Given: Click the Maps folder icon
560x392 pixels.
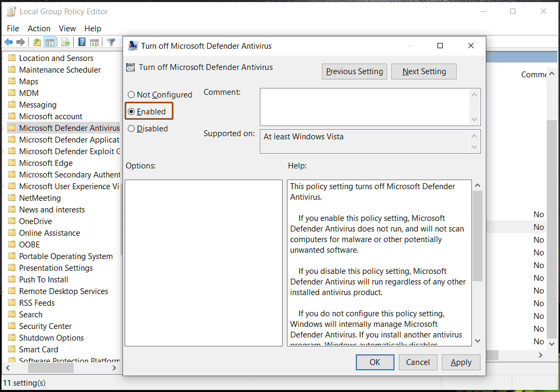Looking at the screenshot, I should click(12, 81).
